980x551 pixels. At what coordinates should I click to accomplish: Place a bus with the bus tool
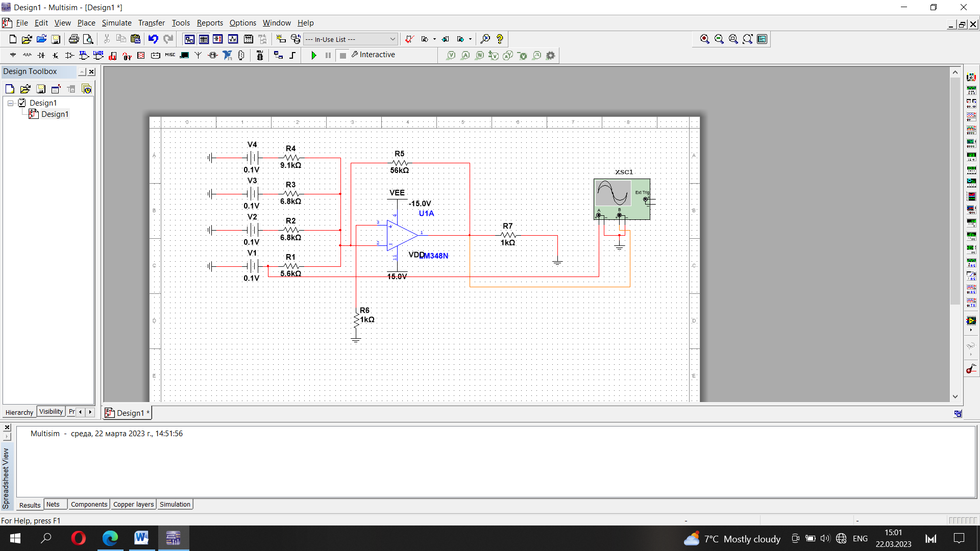[292, 55]
